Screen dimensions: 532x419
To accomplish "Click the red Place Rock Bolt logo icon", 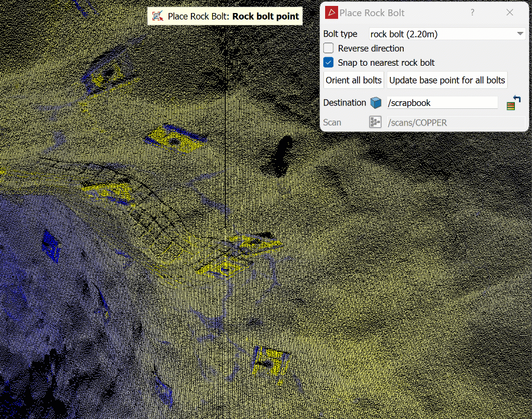I will point(332,13).
